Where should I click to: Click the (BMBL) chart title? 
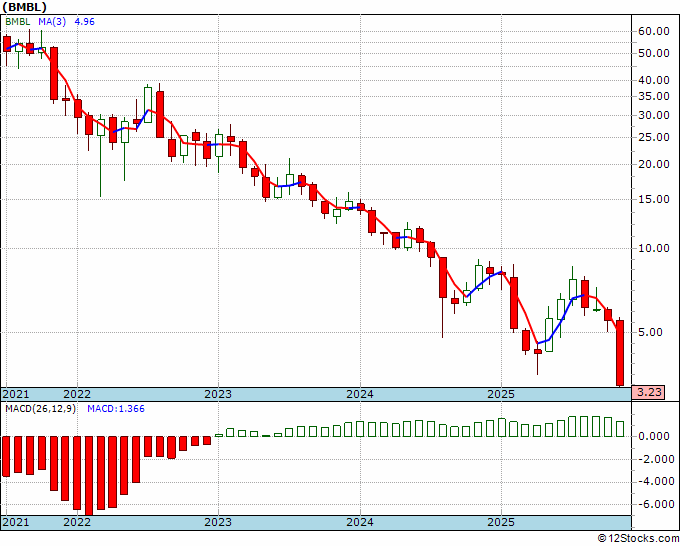point(24,7)
